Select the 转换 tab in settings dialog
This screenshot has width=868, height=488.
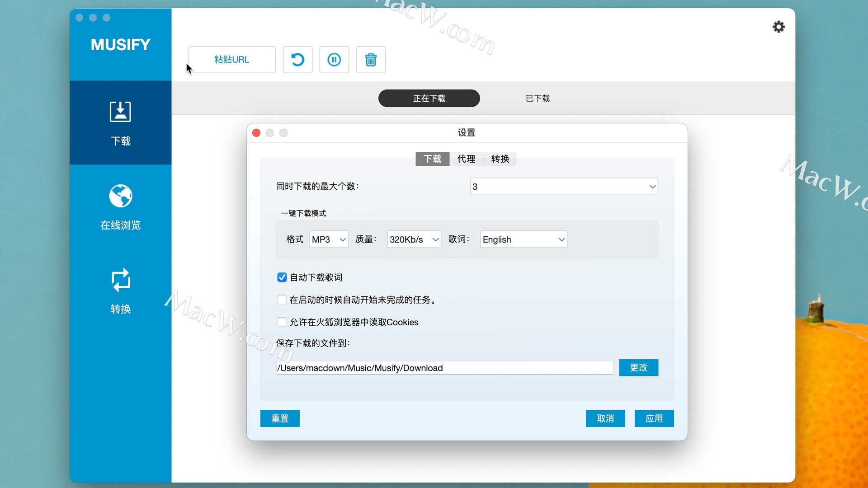[x=500, y=159]
